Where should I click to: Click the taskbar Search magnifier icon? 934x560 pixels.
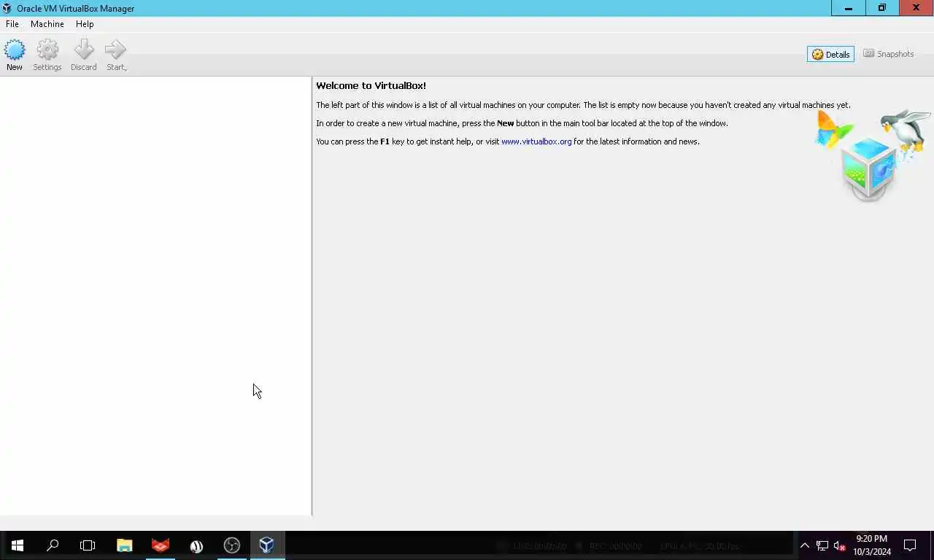(x=53, y=545)
